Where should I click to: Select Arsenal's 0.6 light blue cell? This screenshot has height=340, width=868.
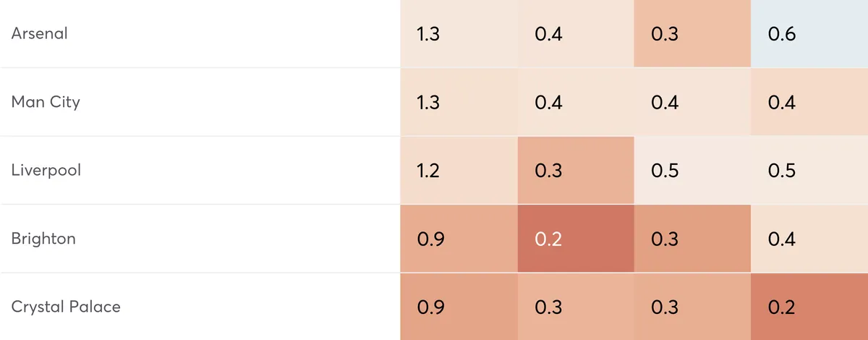(x=809, y=34)
